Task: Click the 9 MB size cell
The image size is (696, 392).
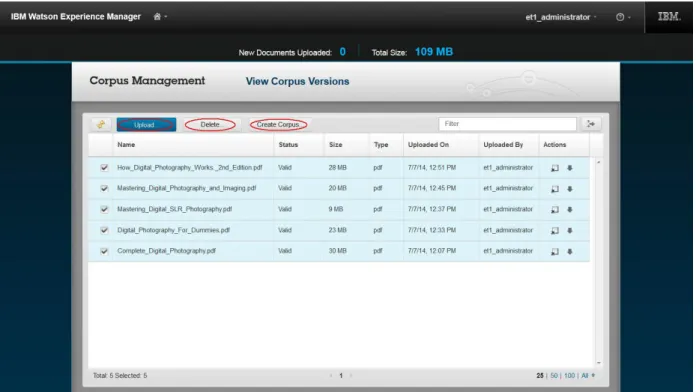Action: (336, 209)
